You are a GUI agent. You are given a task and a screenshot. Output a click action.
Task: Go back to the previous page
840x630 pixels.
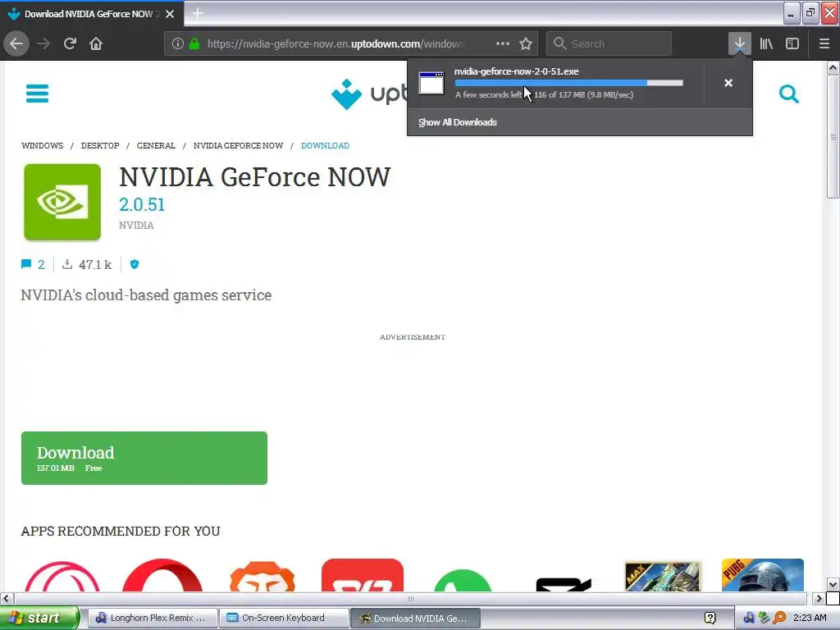16,43
